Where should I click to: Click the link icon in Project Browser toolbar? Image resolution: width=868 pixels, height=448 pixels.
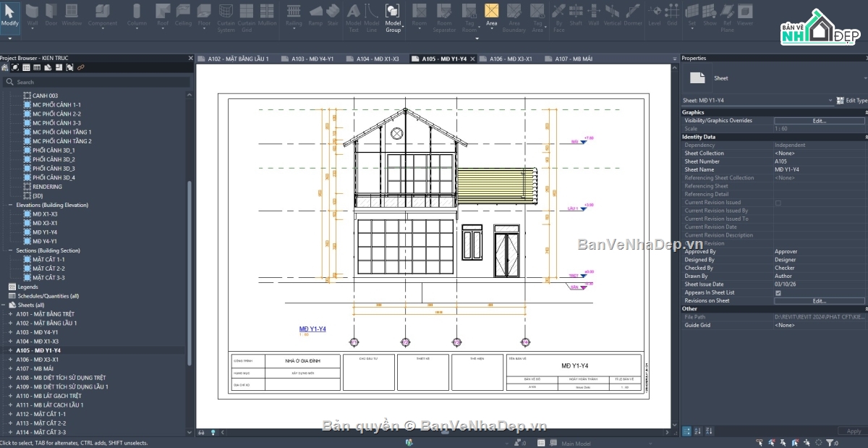click(x=81, y=67)
